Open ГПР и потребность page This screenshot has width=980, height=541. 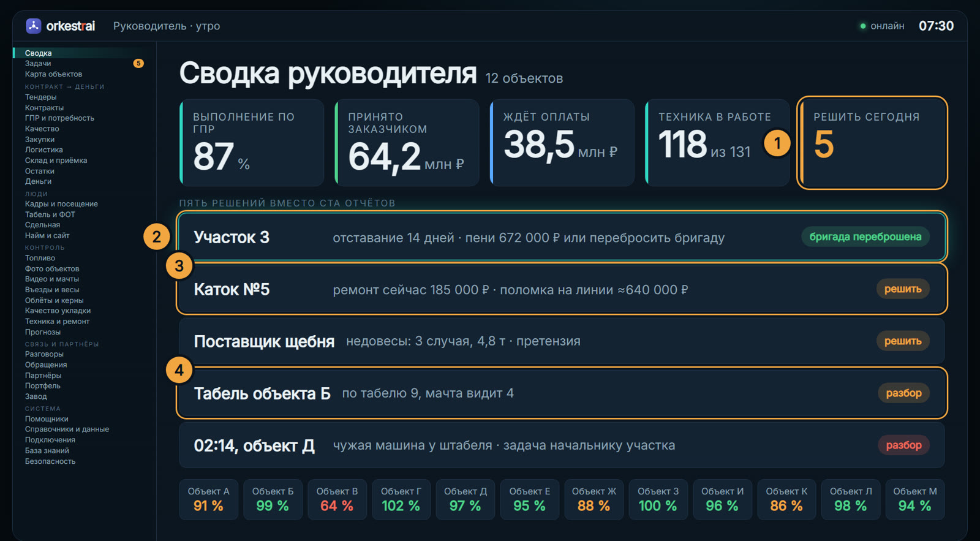(59, 118)
